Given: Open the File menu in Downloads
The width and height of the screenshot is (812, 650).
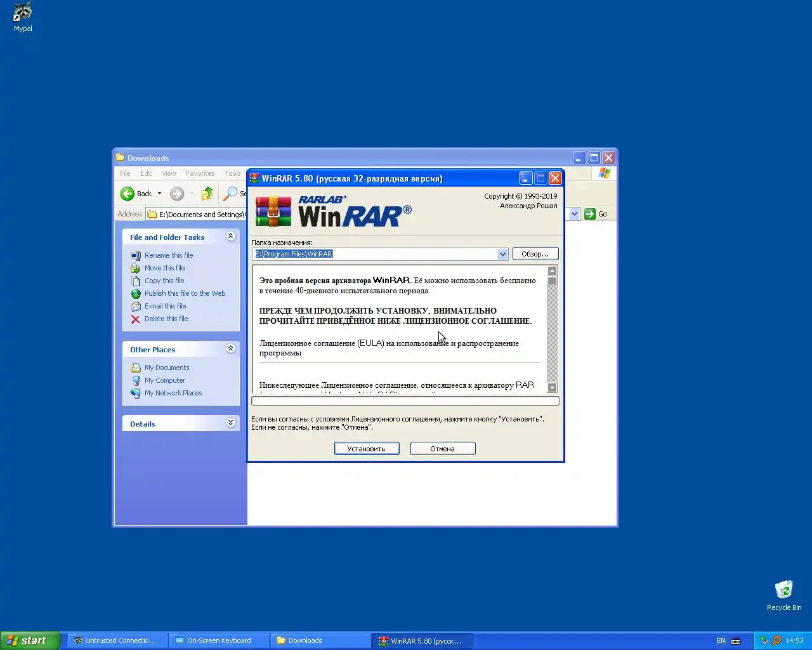Looking at the screenshot, I should coord(125,173).
